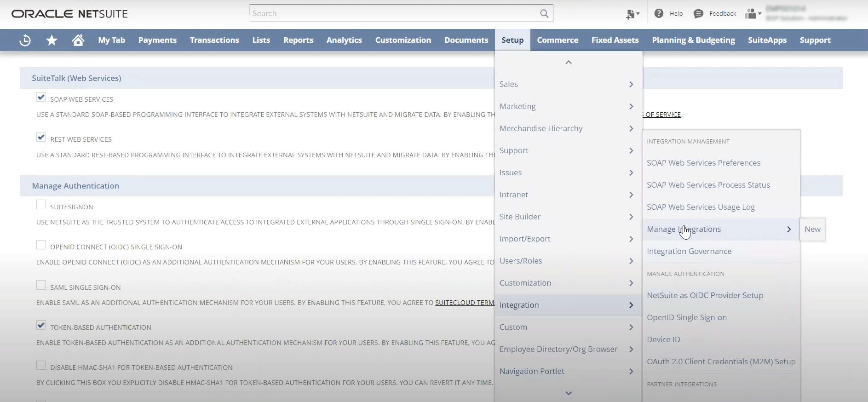
Task: Click the Feedback speech bubble icon
Action: (x=698, y=14)
